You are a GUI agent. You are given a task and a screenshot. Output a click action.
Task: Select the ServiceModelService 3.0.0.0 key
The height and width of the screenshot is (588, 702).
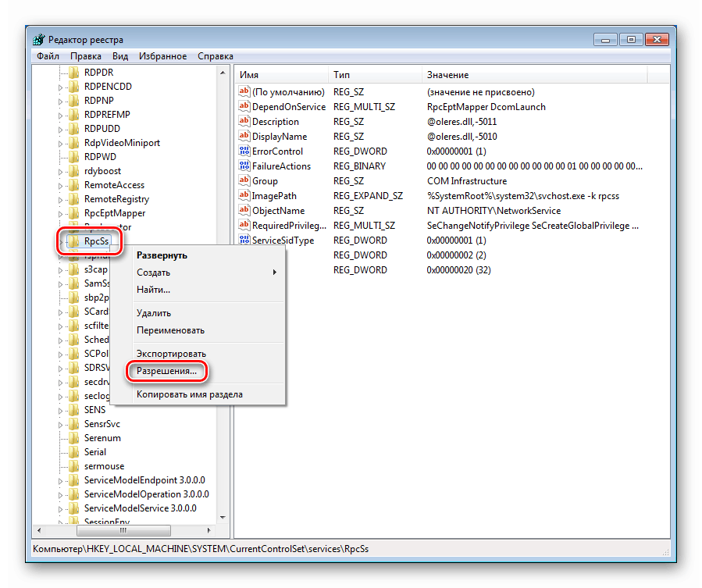pos(140,508)
